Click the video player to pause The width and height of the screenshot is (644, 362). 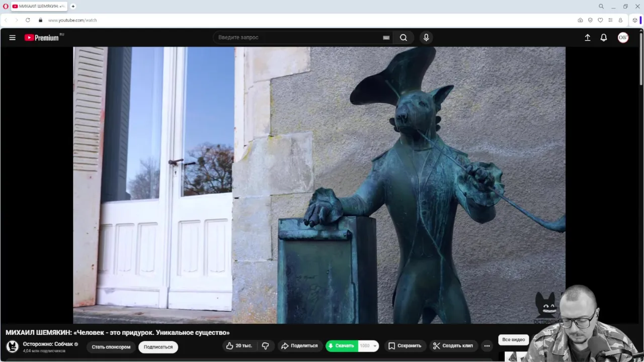(x=319, y=185)
